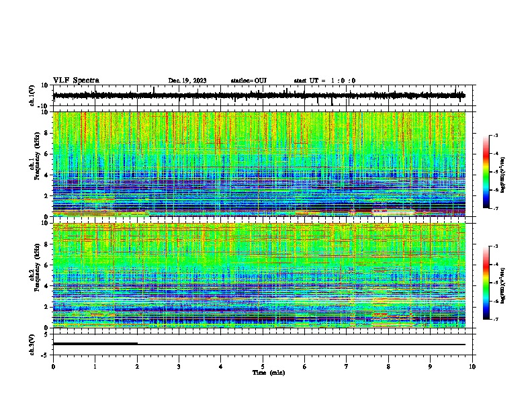Click the time axis tick label "3"
532x411 pixels.
pos(179,367)
